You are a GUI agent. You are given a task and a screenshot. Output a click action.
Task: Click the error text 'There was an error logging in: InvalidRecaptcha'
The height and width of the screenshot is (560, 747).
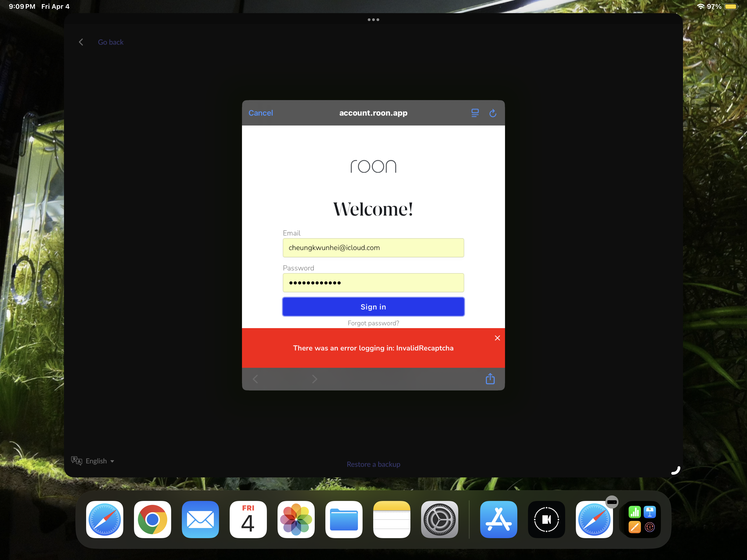tap(373, 348)
